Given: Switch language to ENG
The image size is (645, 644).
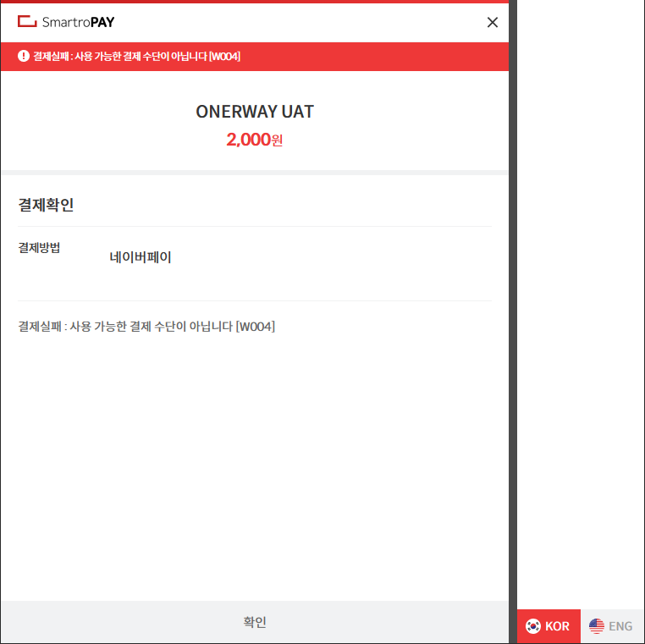Looking at the screenshot, I should click(612, 626).
